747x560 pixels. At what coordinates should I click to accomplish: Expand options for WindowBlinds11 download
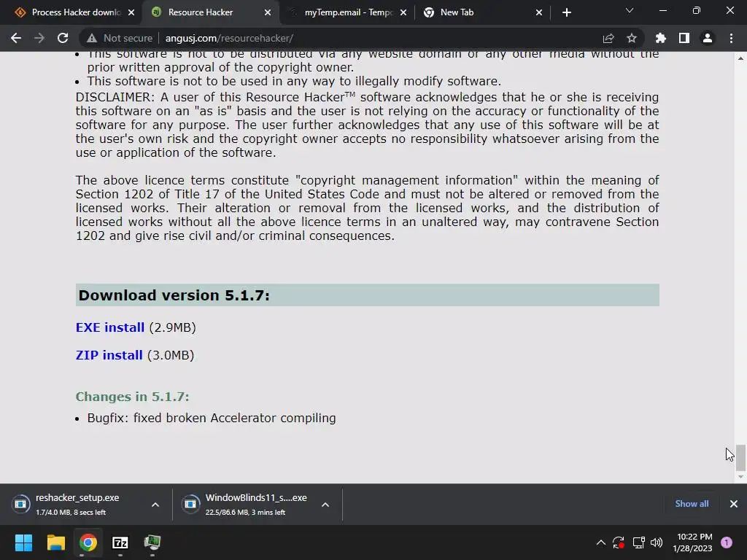click(325, 505)
